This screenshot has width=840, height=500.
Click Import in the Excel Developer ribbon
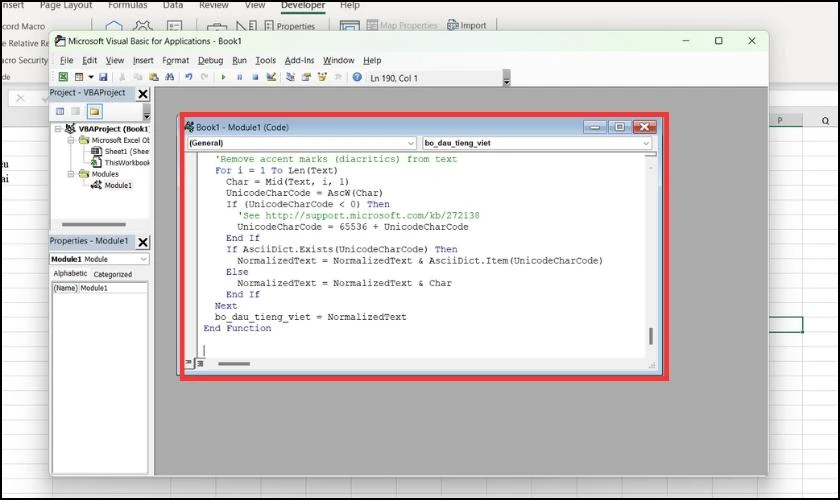coord(467,25)
